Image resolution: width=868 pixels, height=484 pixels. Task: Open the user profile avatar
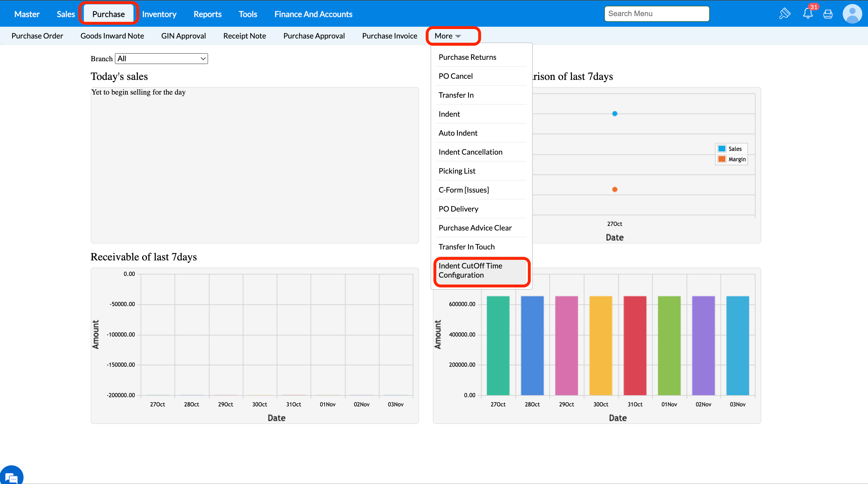tap(852, 14)
